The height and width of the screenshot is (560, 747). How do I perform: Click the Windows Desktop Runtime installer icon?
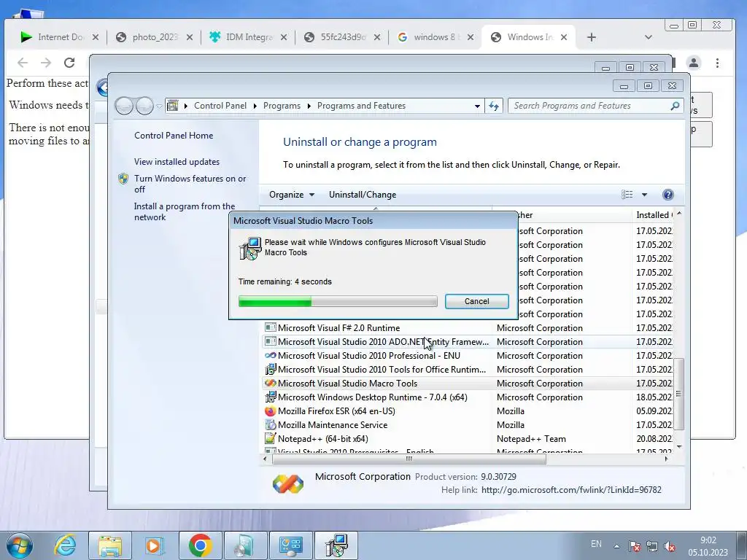[270, 397]
